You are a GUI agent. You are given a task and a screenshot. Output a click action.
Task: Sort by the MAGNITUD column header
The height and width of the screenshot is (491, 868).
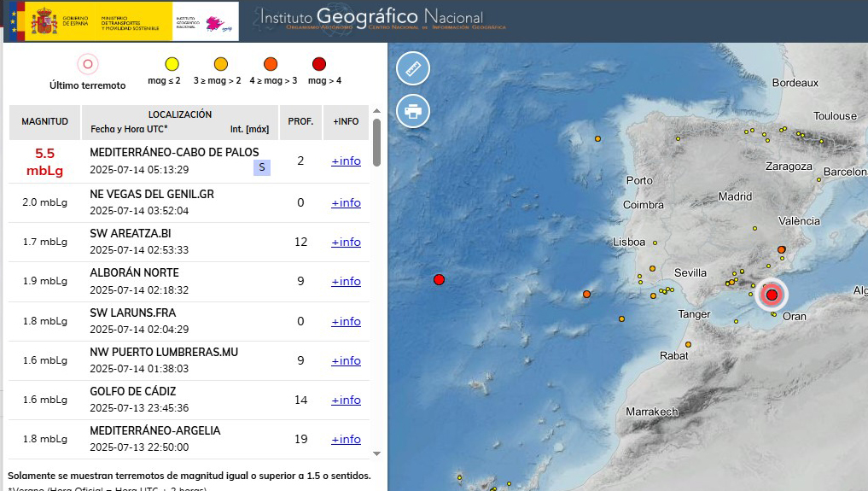[x=44, y=122]
